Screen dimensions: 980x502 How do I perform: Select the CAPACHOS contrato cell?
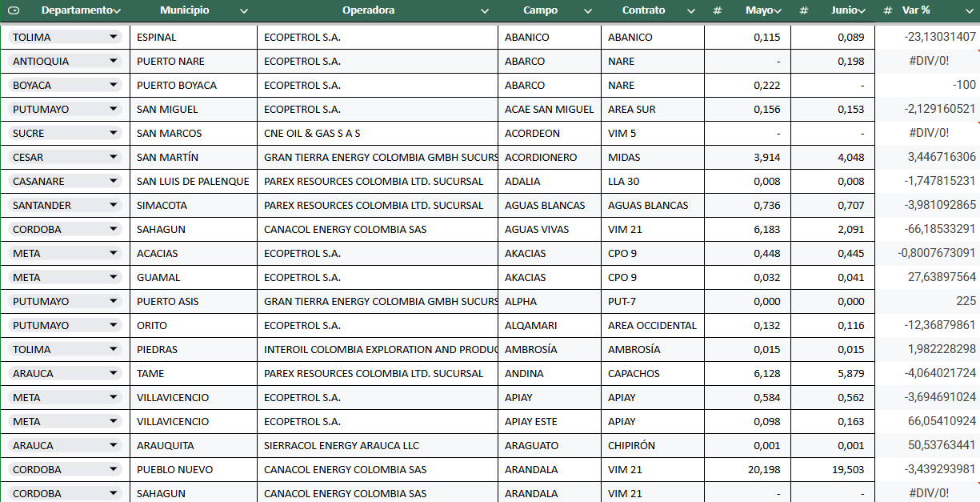pos(653,374)
